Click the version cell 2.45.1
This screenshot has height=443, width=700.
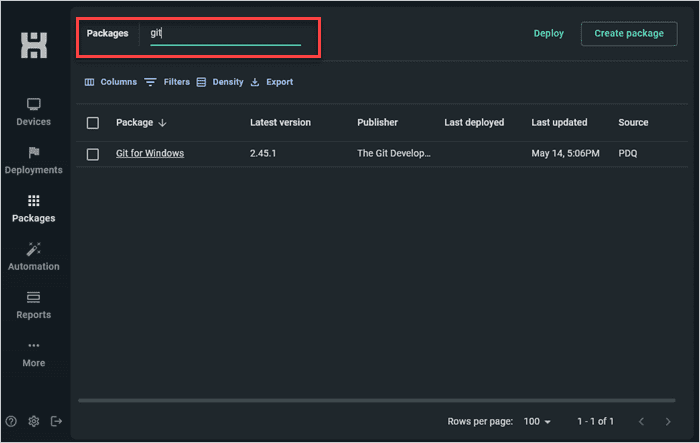point(263,153)
